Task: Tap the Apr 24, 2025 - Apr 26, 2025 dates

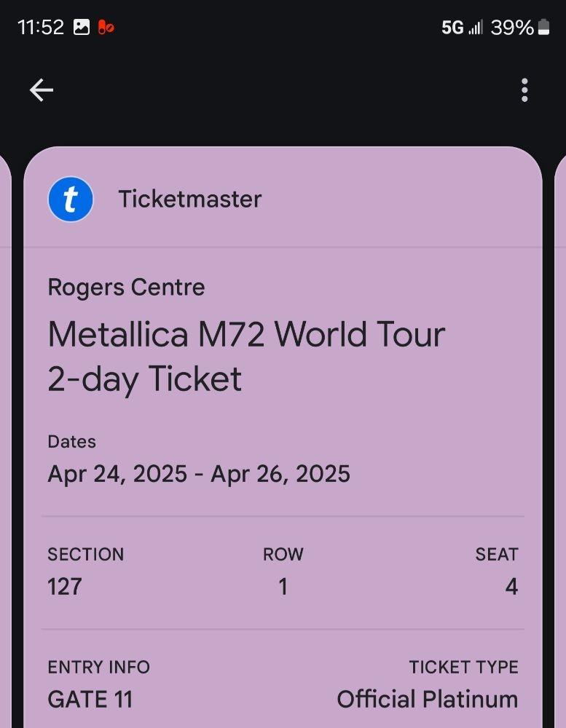Action: click(x=199, y=474)
